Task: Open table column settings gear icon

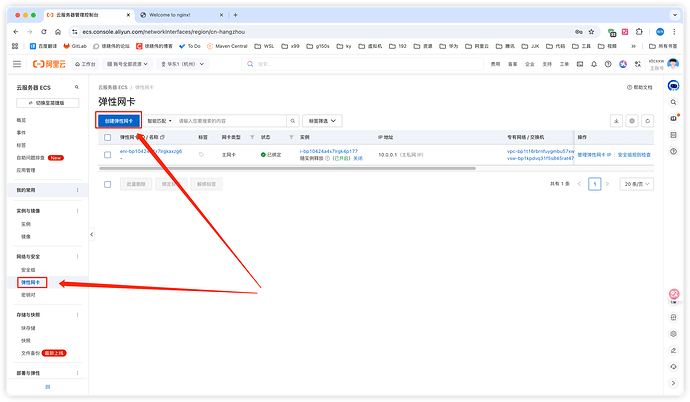Action: 631,120
